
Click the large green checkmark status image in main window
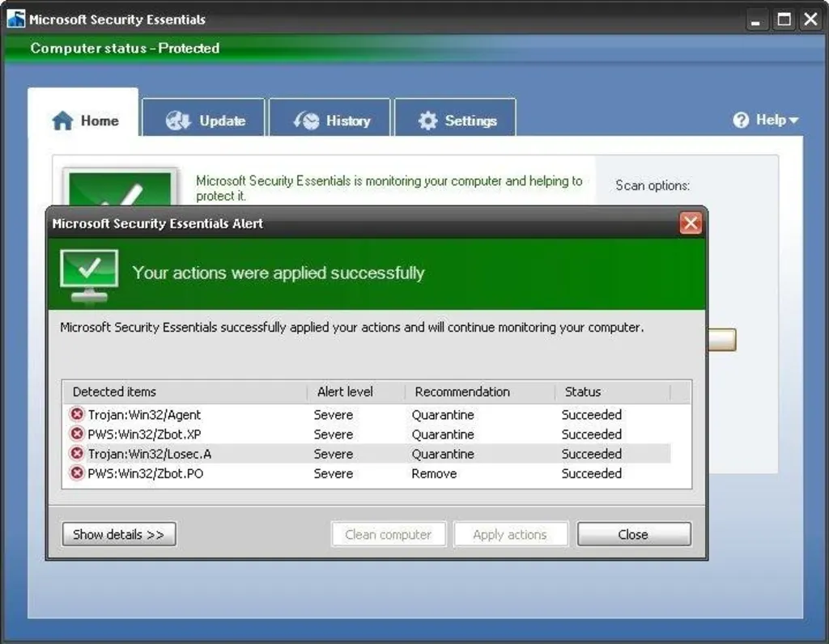tap(121, 188)
